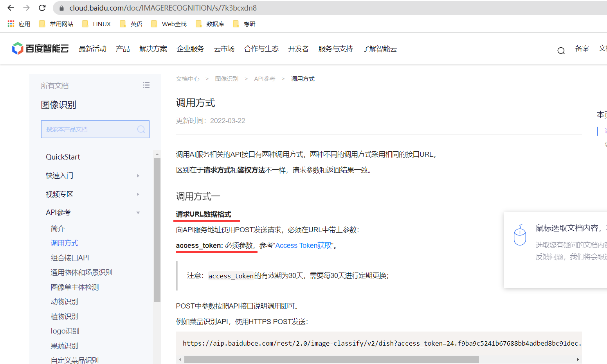607x364 pixels.
Task: Select 自定义菜品识别 in the sidebar
Action: tap(75, 360)
